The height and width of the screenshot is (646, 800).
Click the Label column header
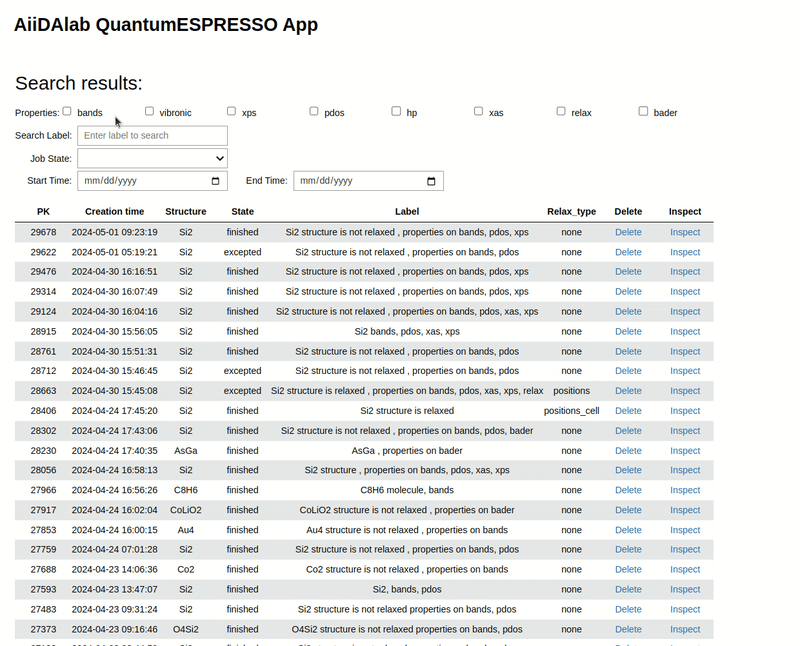click(407, 211)
